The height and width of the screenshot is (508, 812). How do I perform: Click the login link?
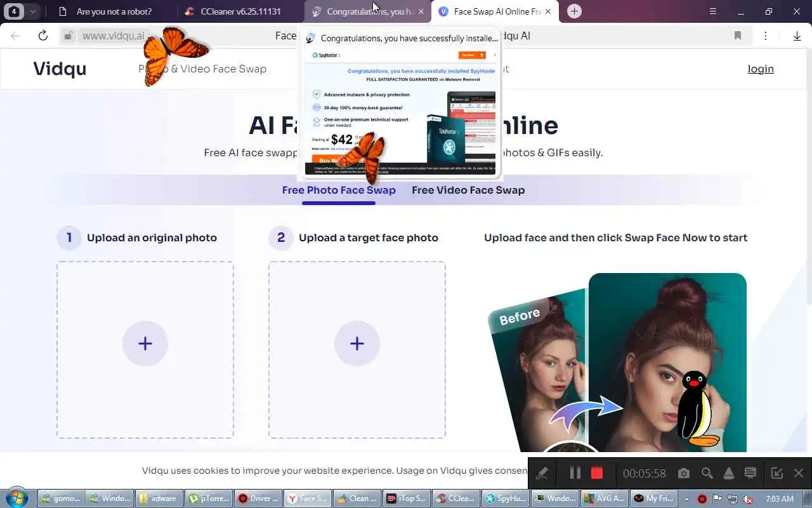click(761, 69)
